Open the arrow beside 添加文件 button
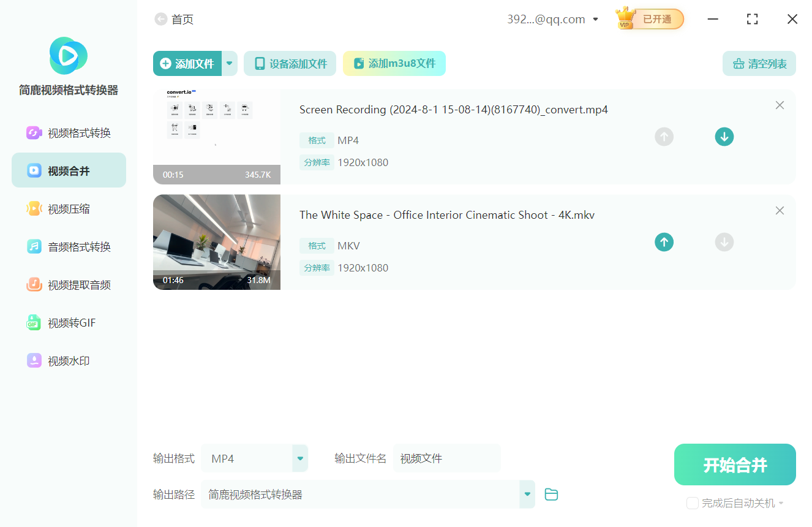Image resolution: width=812 pixels, height=527 pixels. click(229, 63)
